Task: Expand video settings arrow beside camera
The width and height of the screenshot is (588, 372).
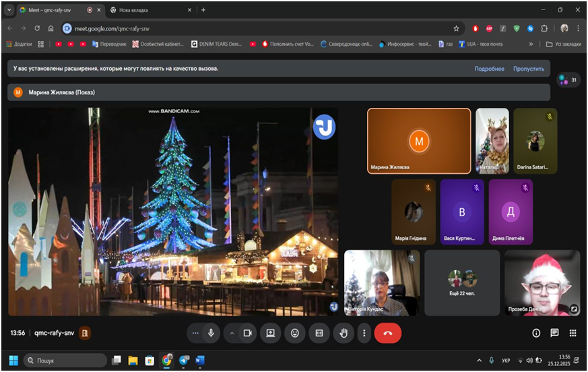Action: coord(232,333)
